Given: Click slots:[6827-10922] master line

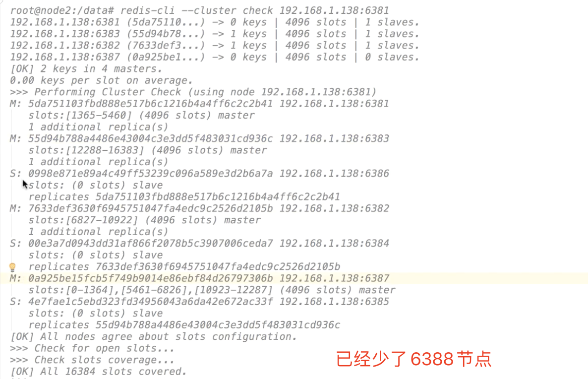Looking at the screenshot, I should [x=145, y=220].
